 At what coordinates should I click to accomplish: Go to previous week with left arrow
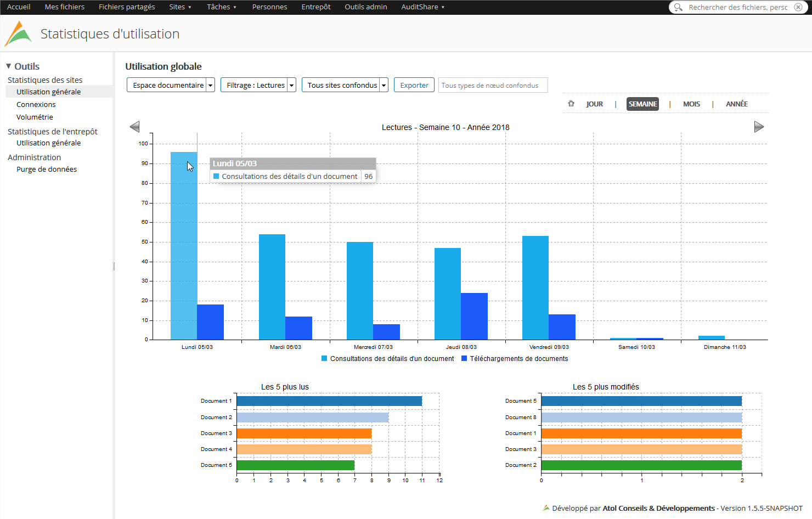pyautogui.click(x=134, y=127)
